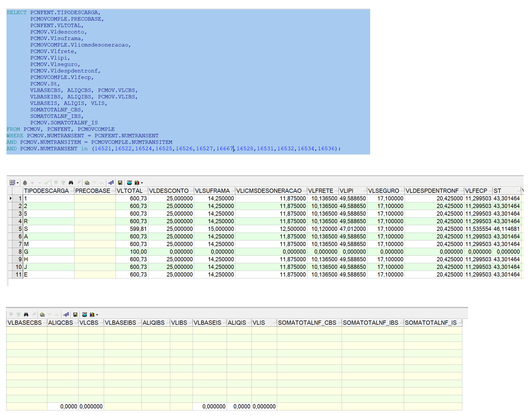532x420 pixels.
Task: Click the VLFRETE column header
Action: click(323, 191)
